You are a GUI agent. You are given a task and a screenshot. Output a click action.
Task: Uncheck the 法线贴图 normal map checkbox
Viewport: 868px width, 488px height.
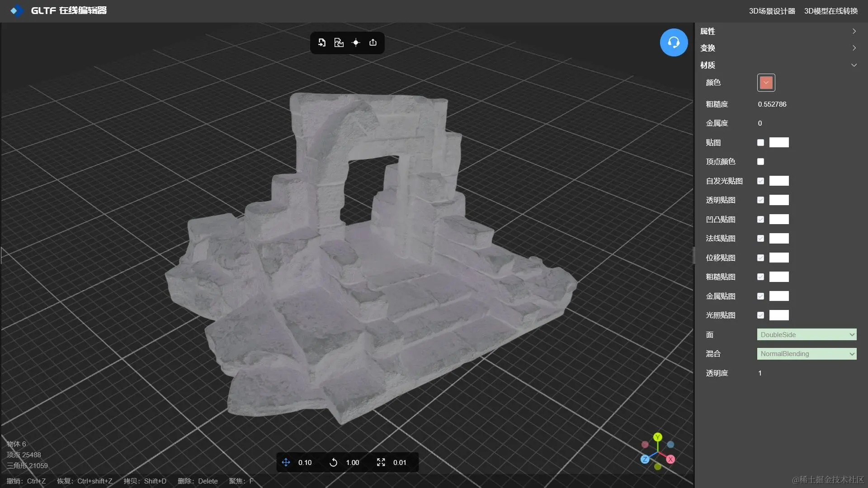click(x=760, y=239)
